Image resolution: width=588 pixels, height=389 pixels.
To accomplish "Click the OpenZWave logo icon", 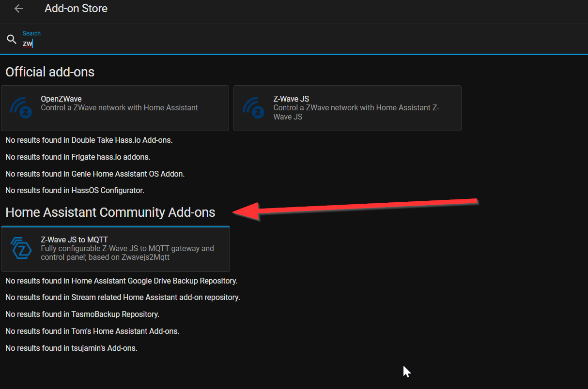I will (21, 108).
